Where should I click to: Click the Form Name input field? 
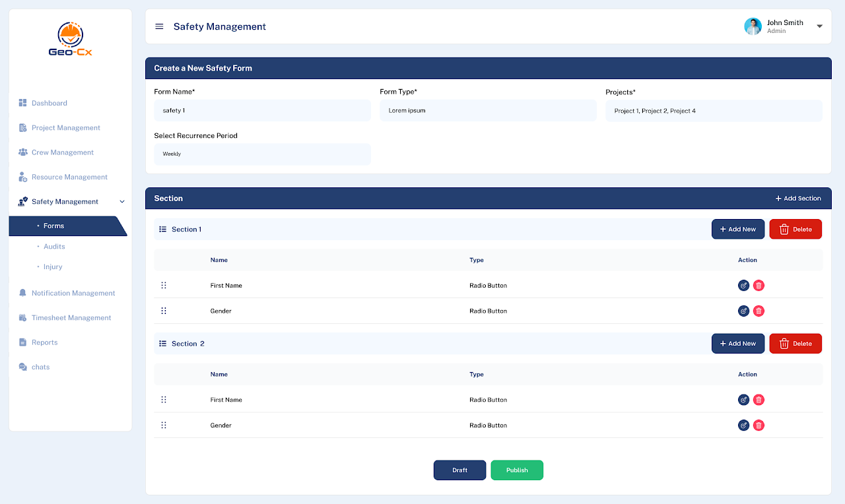(x=262, y=111)
